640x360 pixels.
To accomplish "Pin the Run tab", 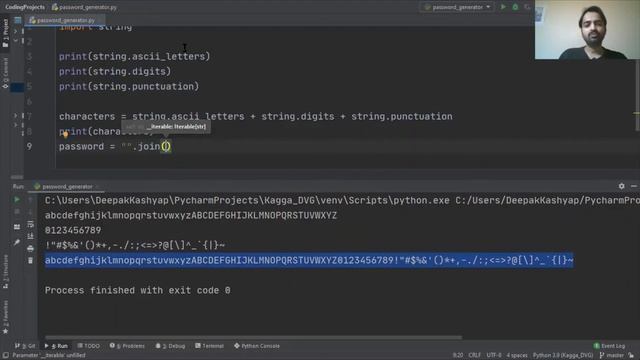I will click(17, 242).
